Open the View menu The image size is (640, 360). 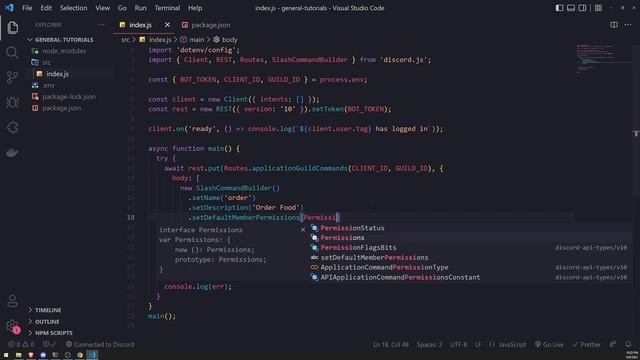(102, 8)
